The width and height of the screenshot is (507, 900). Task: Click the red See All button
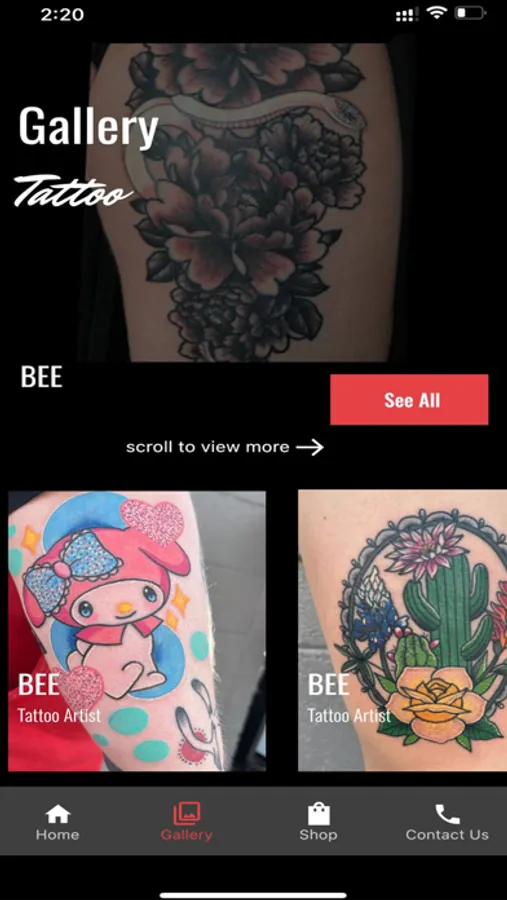tap(409, 399)
